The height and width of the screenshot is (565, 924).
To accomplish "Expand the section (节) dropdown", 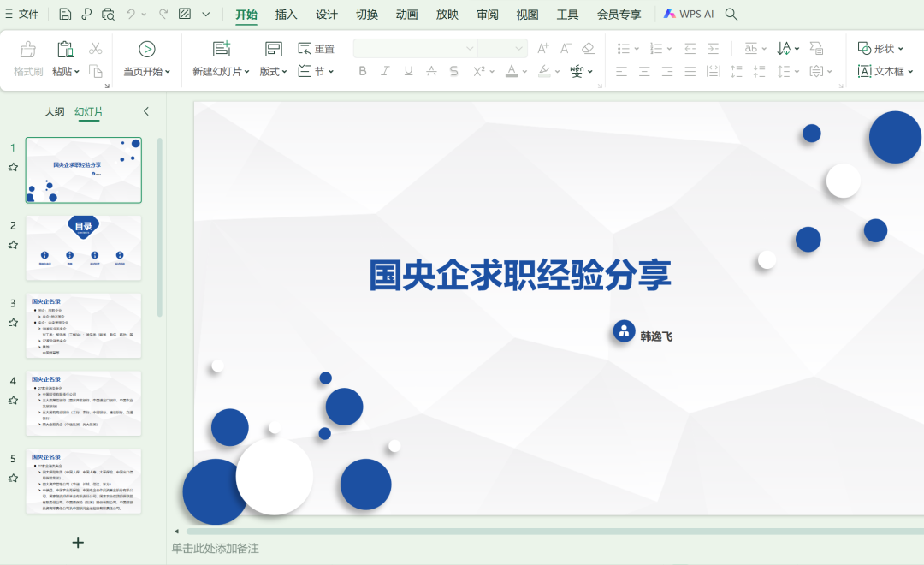I will click(317, 72).
